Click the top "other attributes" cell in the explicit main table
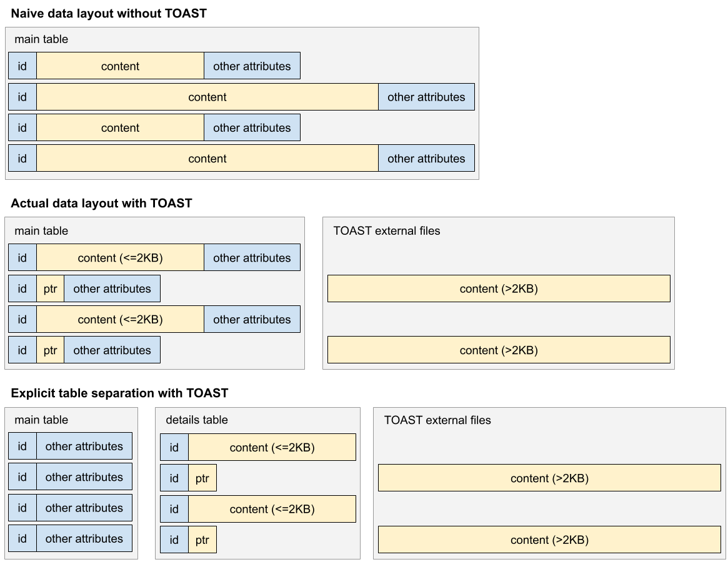 tap(84, 446)
